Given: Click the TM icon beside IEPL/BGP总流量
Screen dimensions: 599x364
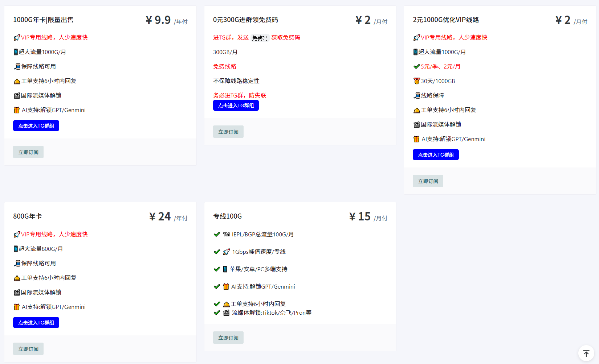Looking at the screenshot, I should point(226,234).
